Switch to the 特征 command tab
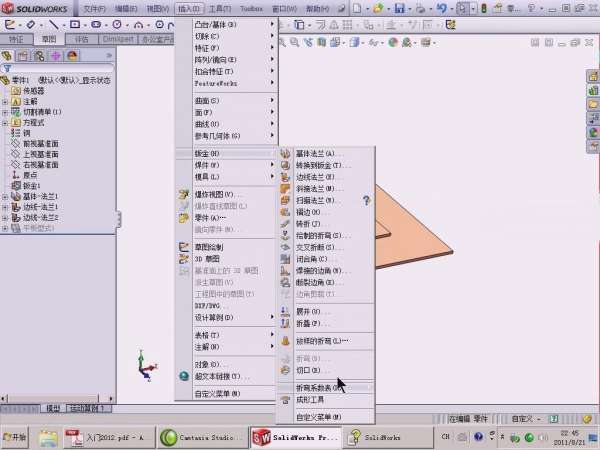This screenshot has width=600, height=450. 16,39
